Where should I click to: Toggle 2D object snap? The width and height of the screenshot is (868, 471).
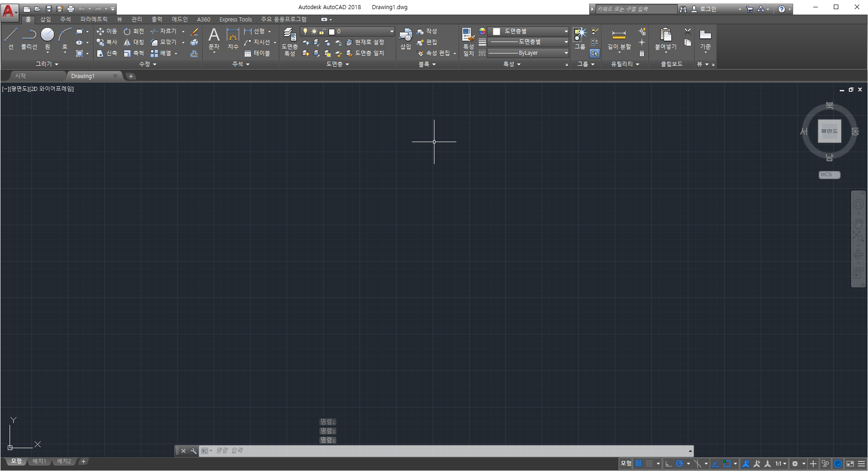click(x=727, y=464)
